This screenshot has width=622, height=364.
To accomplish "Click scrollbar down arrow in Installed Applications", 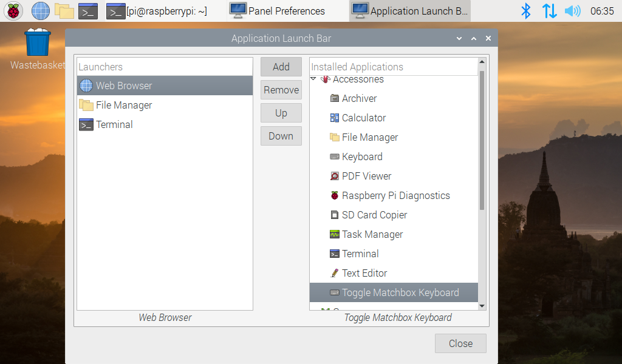I will pyautogui.click(x=482, y=306).
